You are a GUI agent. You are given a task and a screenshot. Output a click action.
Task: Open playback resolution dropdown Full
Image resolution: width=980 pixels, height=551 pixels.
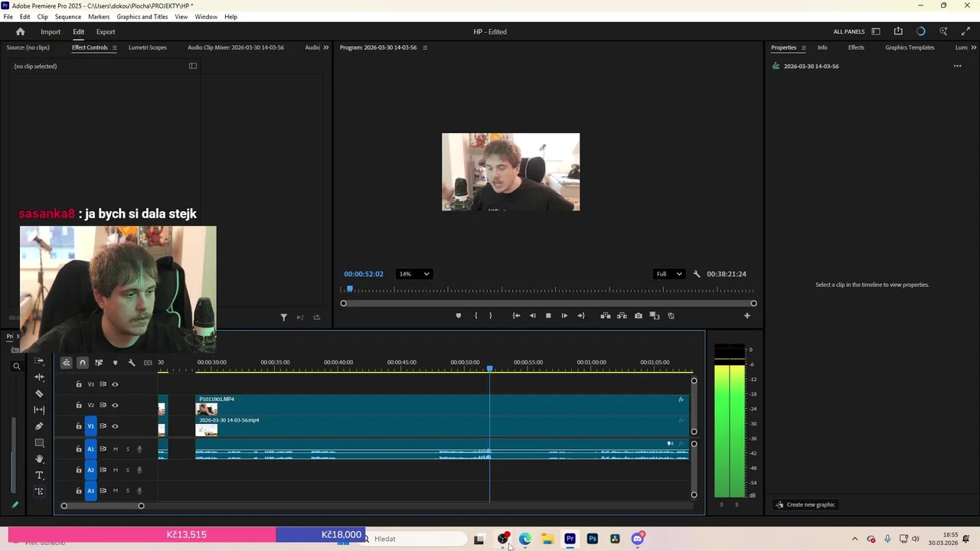coord(668,274)
